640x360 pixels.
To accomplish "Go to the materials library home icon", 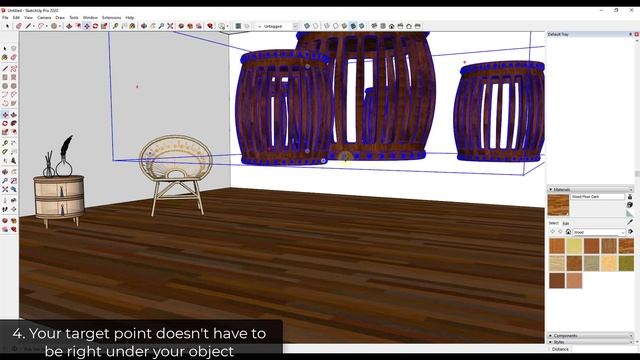I will [x=568, y=232].
